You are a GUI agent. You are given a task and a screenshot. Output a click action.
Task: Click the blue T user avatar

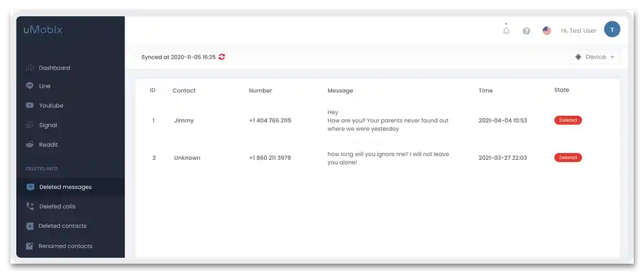(x=612, y=30)
